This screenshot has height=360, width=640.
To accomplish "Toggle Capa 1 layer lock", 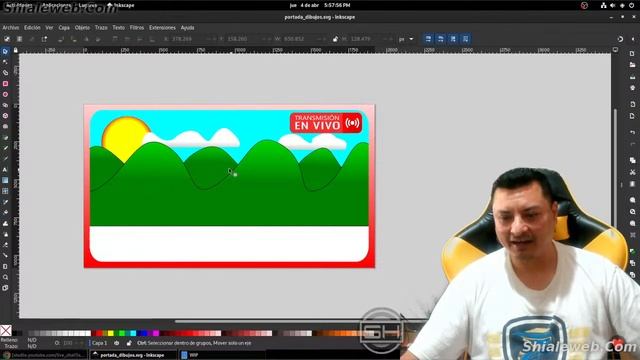I will coord(129,343).
